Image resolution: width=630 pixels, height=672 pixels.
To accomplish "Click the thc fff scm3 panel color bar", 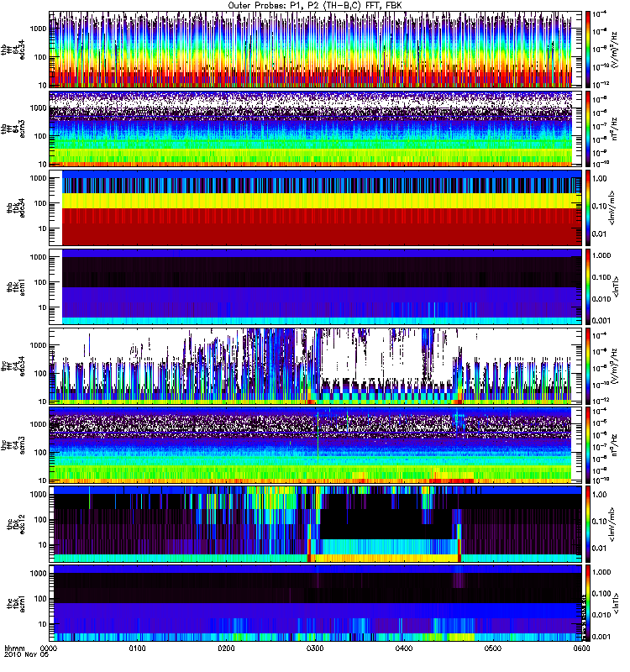I will (x=588, y=445).
